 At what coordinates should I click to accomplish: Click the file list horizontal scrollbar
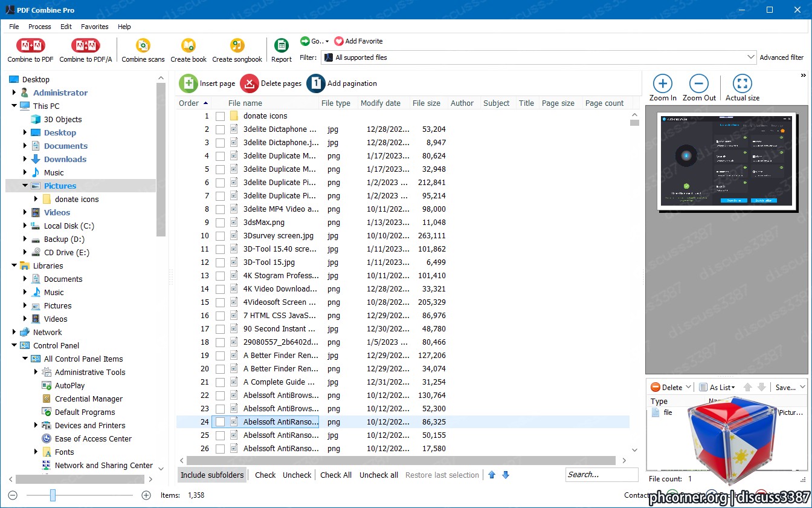click(402, 460)
